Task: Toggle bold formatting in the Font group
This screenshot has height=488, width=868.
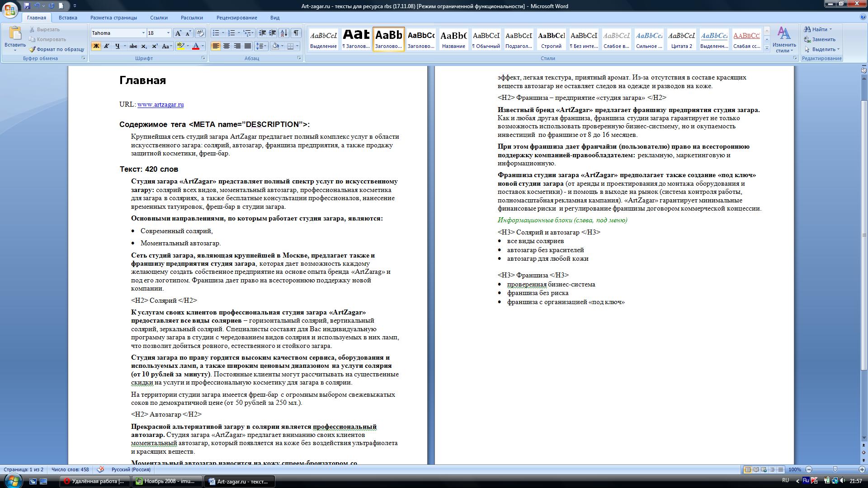Action: (x=95, y=47)
